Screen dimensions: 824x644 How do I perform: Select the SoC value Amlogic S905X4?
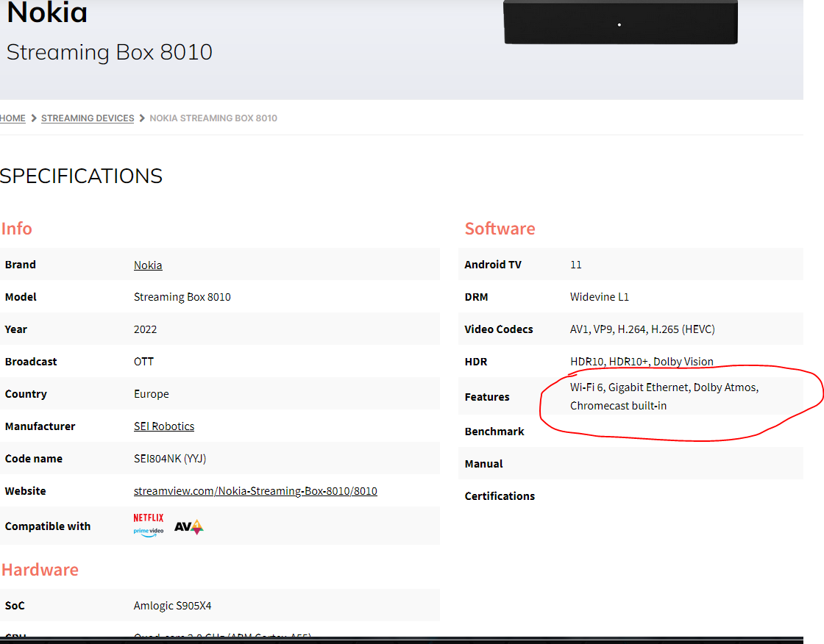point(172,606)
